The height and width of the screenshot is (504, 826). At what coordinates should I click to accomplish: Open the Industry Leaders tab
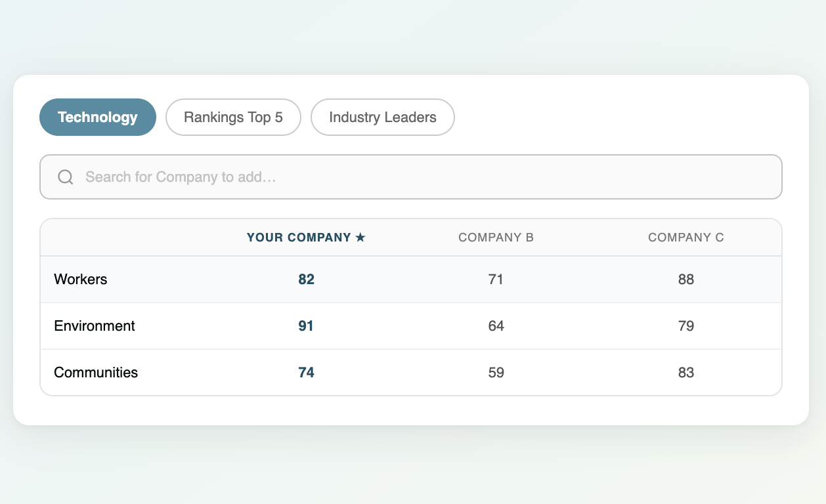coord(382,117)
